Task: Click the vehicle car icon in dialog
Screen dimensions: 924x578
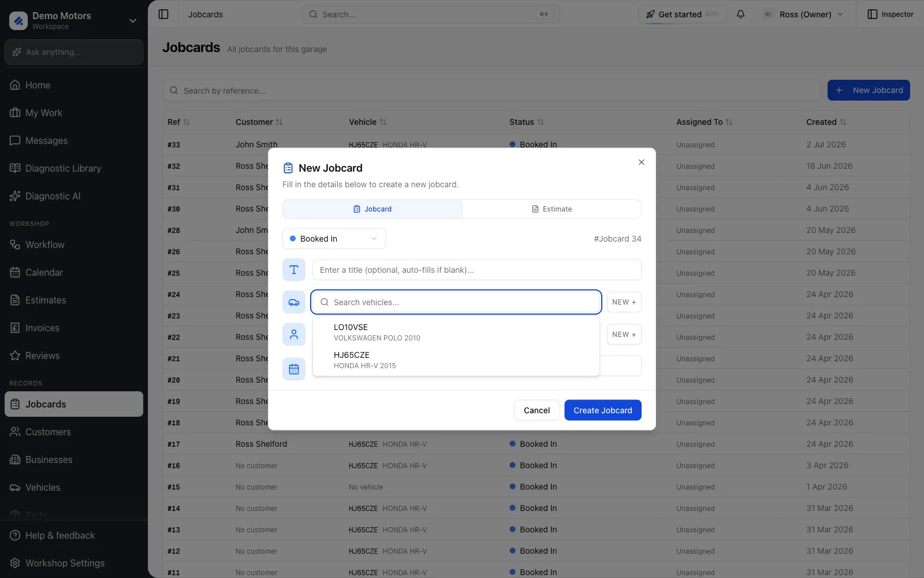Action: pyautogui.click(x=294, y=302)
